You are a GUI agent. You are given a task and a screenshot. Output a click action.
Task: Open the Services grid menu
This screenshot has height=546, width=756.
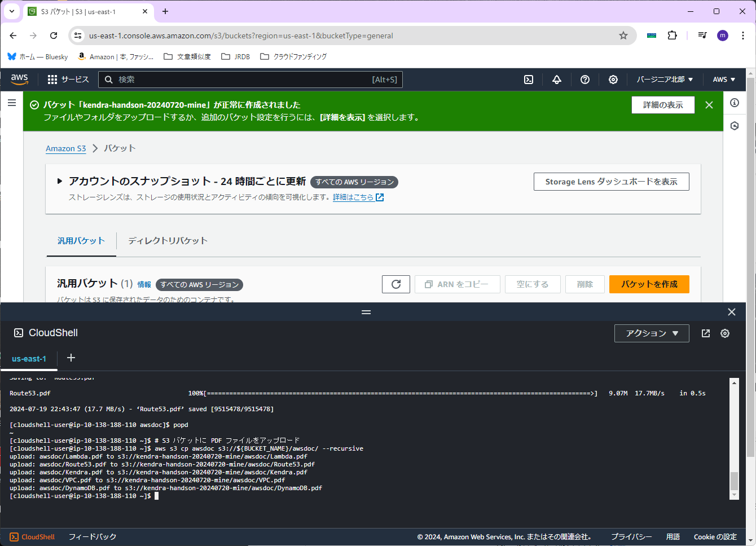(x=68, y=80)
